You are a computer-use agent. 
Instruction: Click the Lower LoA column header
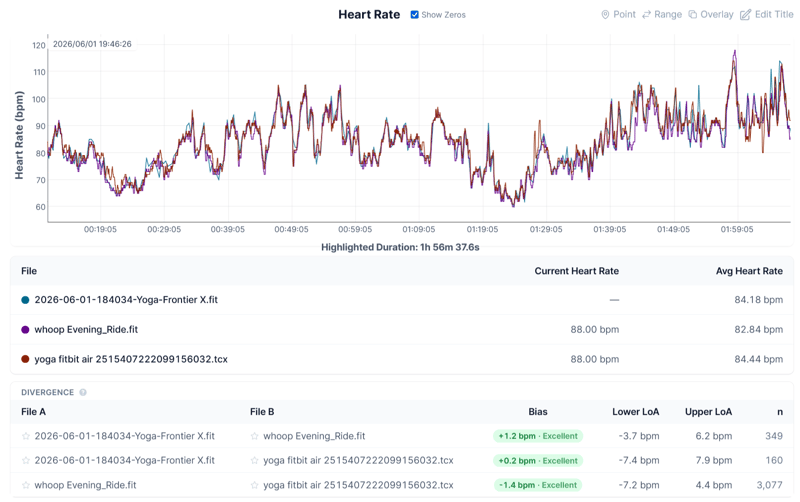point(636,412)
